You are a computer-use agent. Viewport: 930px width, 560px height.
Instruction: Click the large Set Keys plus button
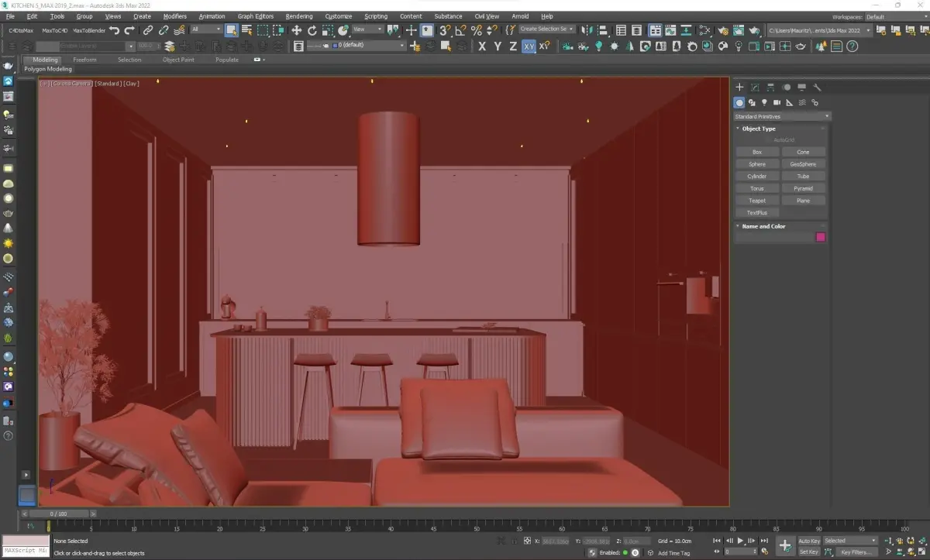[785, 545]
